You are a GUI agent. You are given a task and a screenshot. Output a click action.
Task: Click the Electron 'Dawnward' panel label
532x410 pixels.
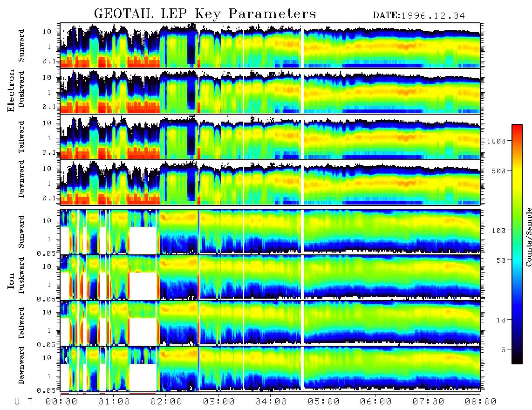21,179
